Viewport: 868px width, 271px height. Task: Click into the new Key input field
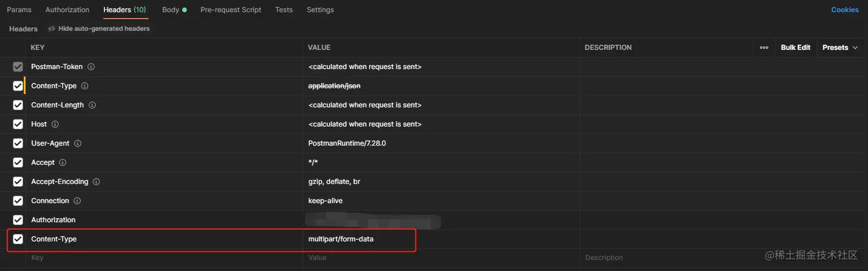pos(164,258)
